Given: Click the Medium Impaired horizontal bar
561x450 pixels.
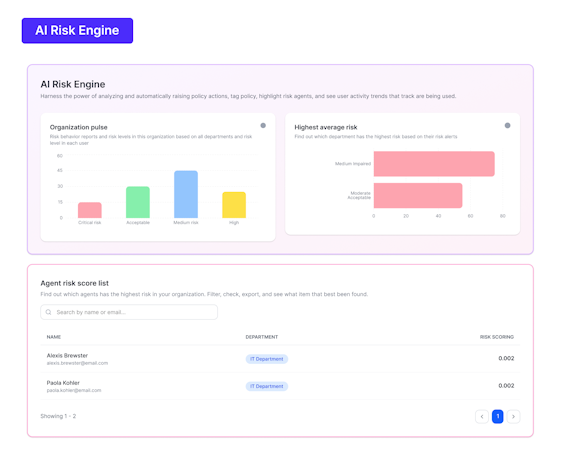Looking at the screenshot, I should point(434,164).
